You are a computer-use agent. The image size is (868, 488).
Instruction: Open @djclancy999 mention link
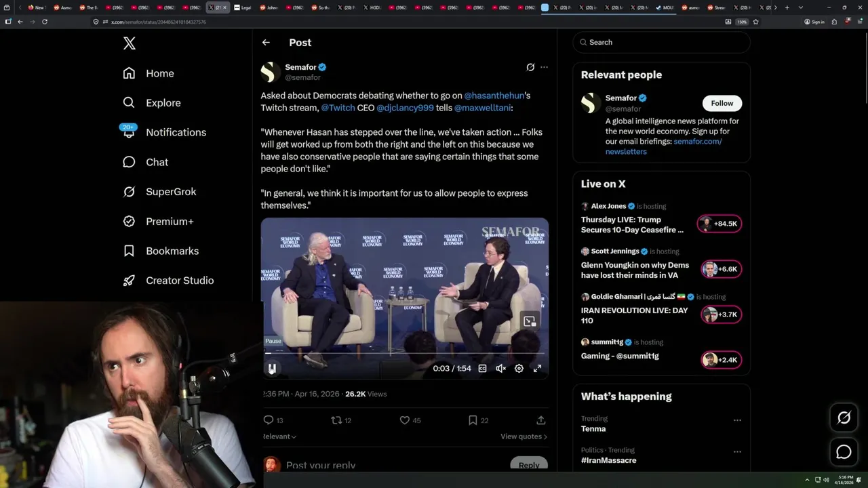point(405,108)
